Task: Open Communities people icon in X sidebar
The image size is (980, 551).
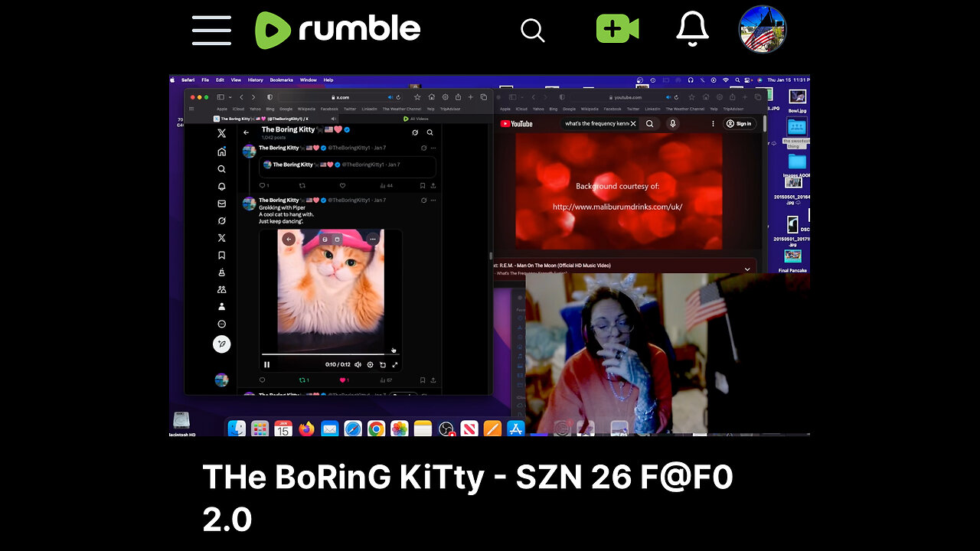Action: click(x=221, y=289)
